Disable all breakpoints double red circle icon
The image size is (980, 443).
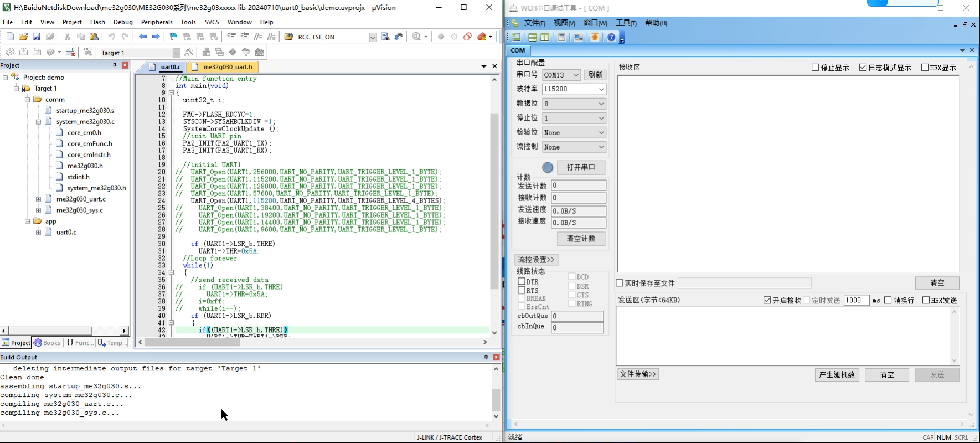click(x=468, y=37)
